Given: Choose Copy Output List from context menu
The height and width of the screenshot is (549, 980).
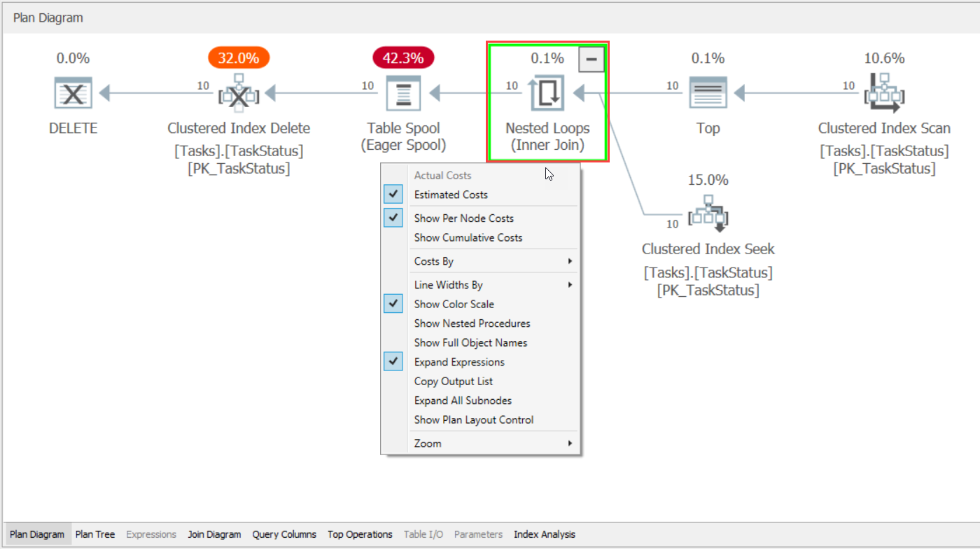Looking at the screenshot, I should click(x=481, y=381).
